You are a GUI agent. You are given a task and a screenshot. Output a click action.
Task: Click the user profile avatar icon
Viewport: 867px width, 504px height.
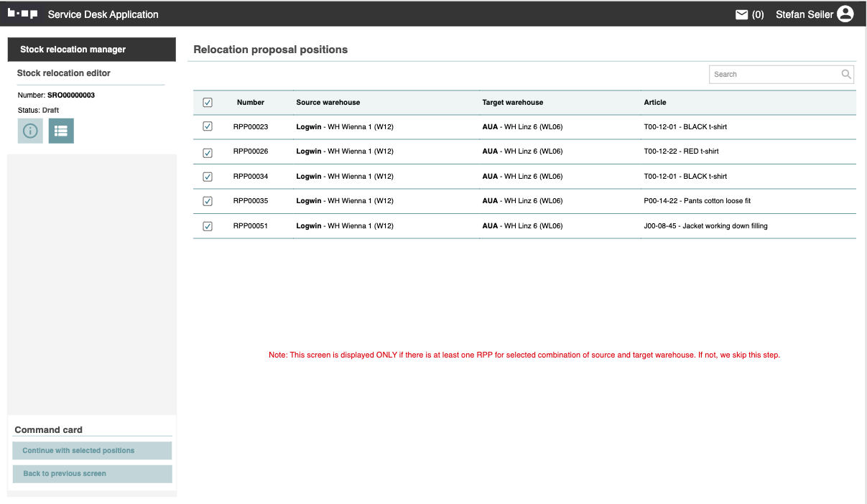pos(845,14)
